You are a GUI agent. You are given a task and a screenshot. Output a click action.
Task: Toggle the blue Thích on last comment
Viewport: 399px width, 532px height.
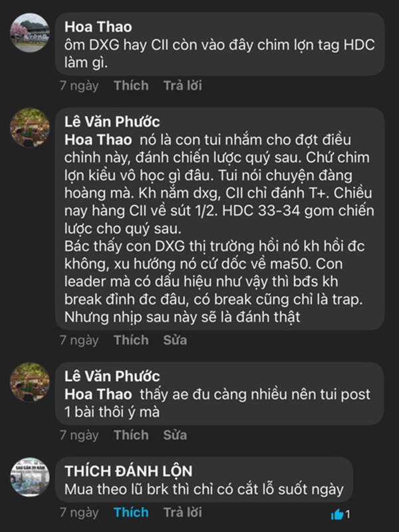click(x=130, y=512)
